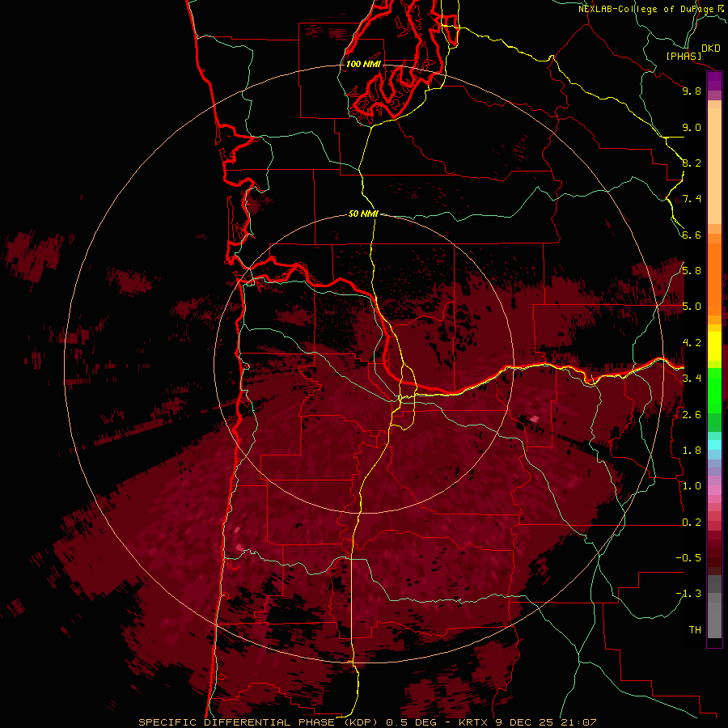Click the 5.8 value on the color scale
The height and width of the screenshot is (728, 728).
point(692,271)
